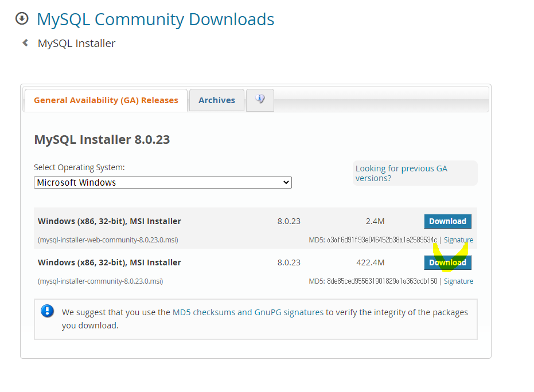Click the MySQL Installer 8.0.23 heading
The image size is (534, 392).
click(102, 139)
